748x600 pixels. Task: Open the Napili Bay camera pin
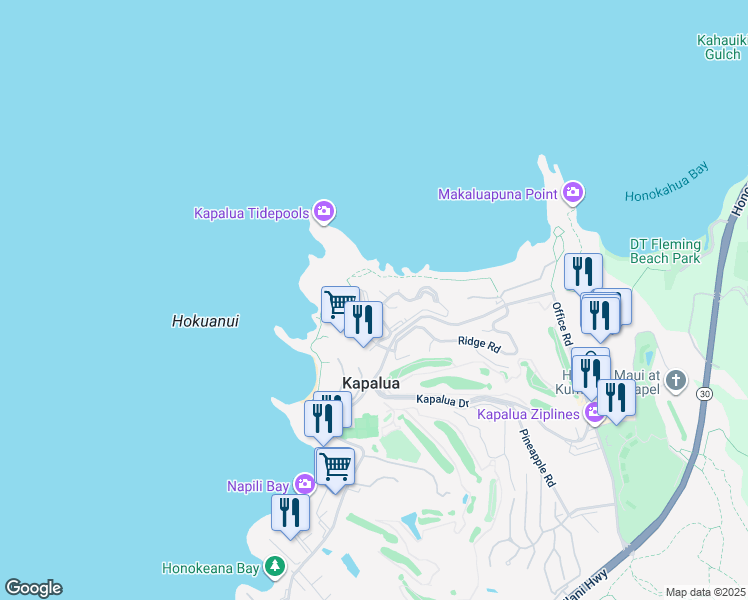(x=304, y=485)
